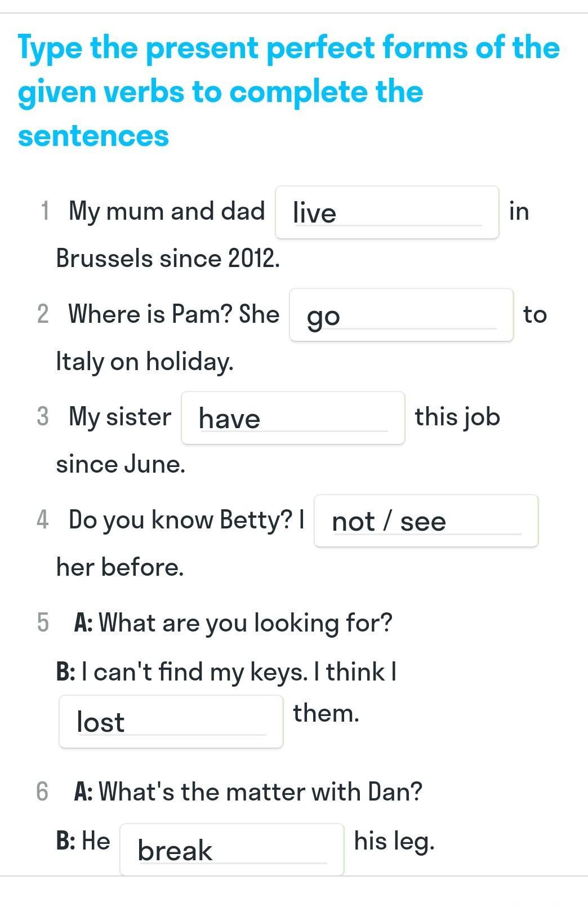Focus the 'have' input field after 'My sister'

(x=293, y=418)
